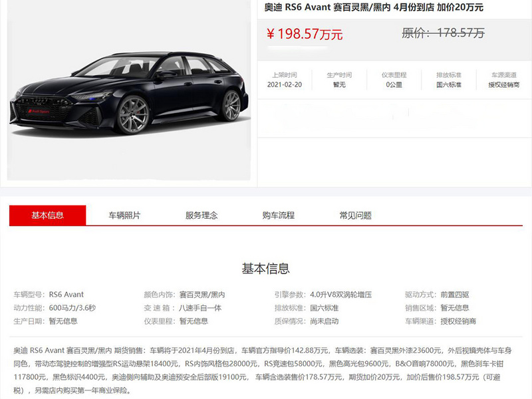Click the 车辆型号 RS6 Avant value
This screenshot has height=399, width=532.
66,295
